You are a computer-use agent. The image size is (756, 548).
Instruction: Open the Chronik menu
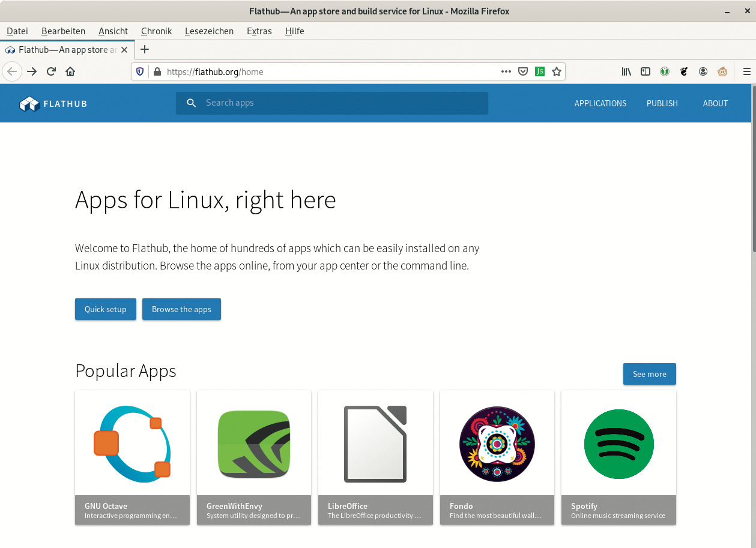tap(156, 31)
